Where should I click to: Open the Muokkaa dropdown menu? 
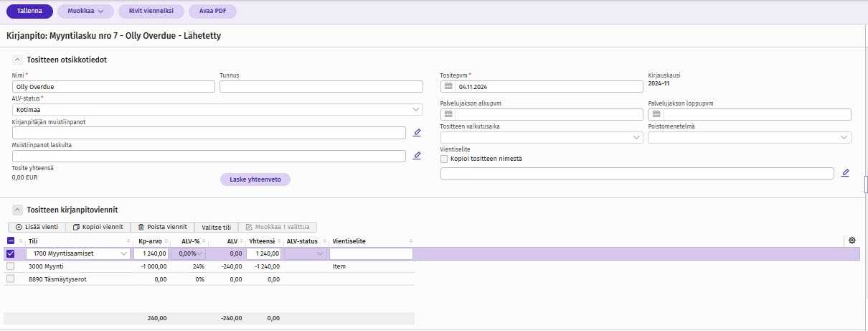click(85, 11)
